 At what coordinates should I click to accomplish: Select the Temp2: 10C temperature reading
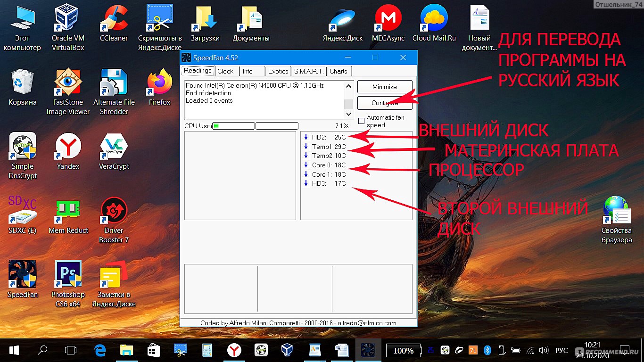pos(325,156)
